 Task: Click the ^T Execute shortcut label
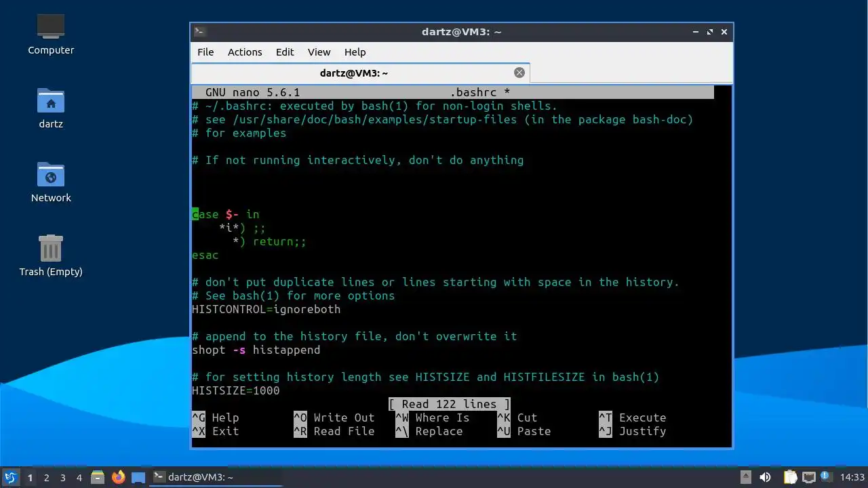(x=633, y=418)
